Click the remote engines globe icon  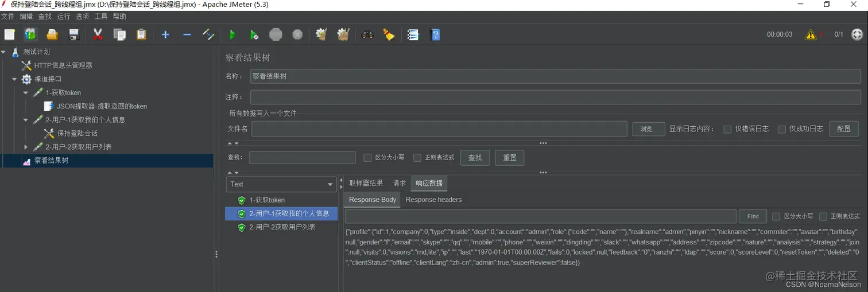tap(857, 34)
